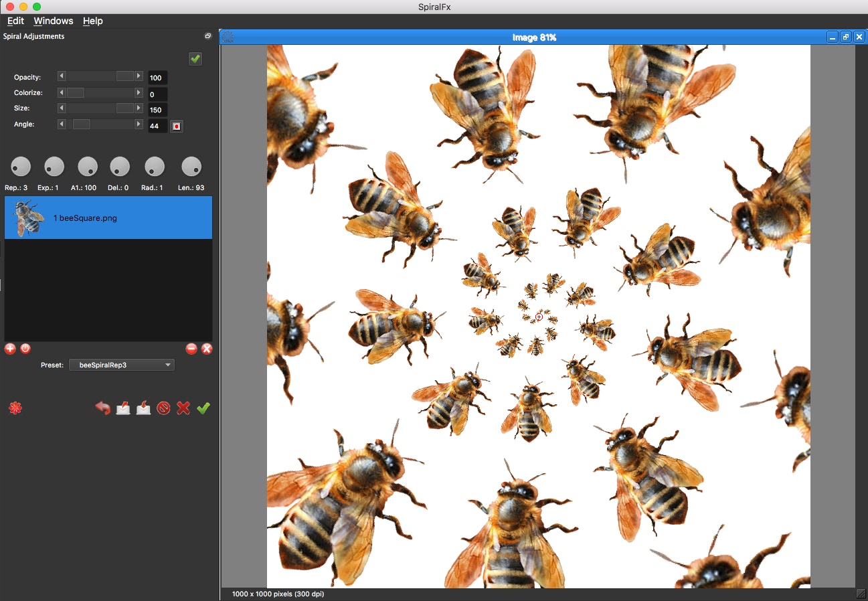This screenshot has width=868, height=601.
Task: Click the Opacity slider handle
Action: pos(124,77)
